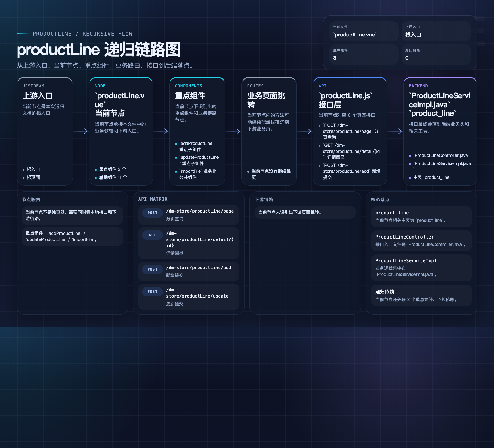494x448 pixels.
Task: Select the /dm-store/productLine/update path in API MATRIX
Action: point(197,293)
